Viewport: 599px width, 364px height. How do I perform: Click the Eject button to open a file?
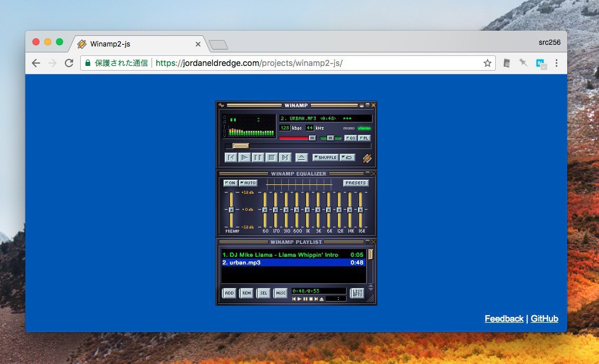[x=301, y=157]
